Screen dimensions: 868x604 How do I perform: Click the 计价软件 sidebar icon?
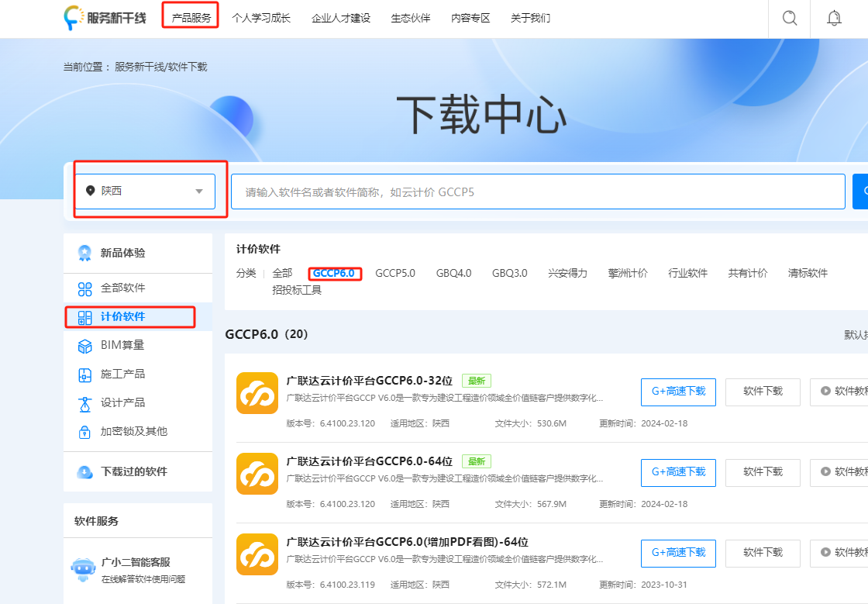click(x=84, y=317)
